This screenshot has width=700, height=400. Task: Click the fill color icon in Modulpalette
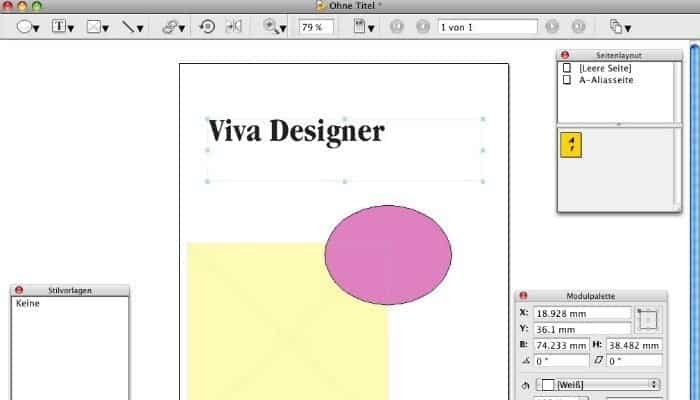click(525, 385)
